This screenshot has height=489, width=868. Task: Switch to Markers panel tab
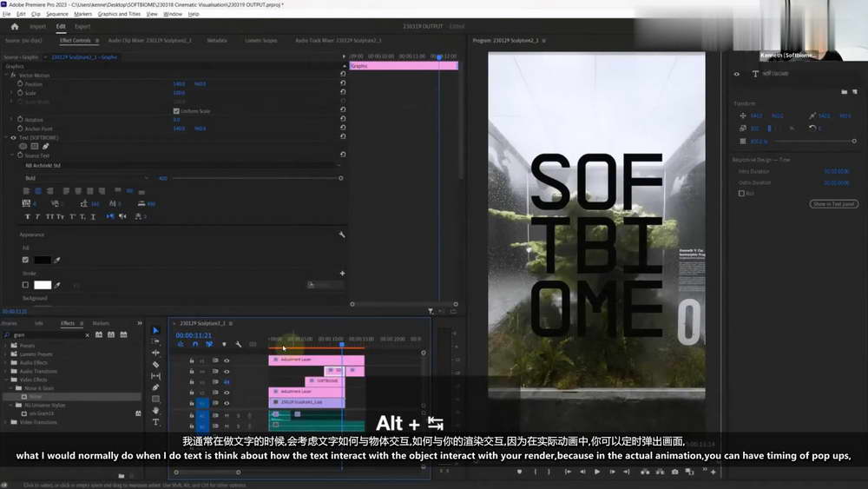[101, 323]
